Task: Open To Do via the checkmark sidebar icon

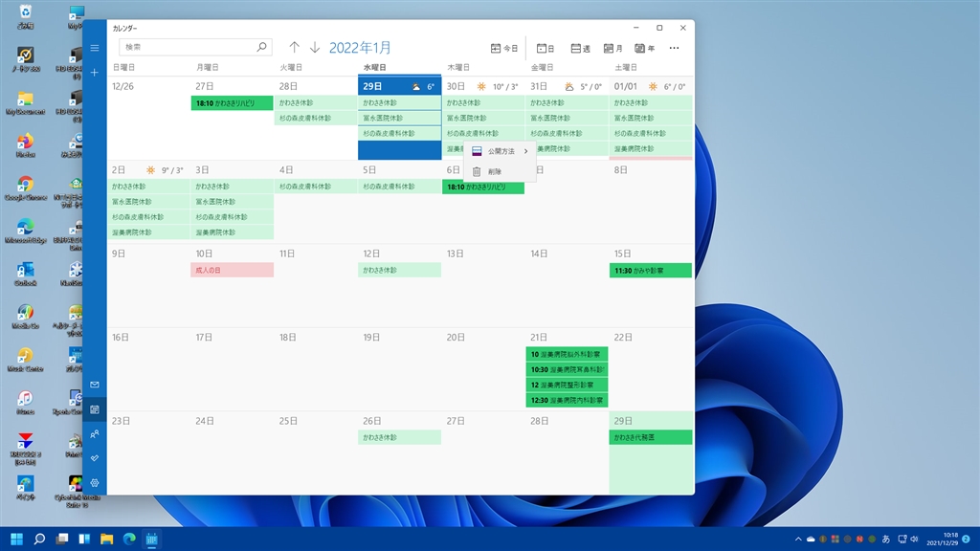Action: tap(95, 458)
